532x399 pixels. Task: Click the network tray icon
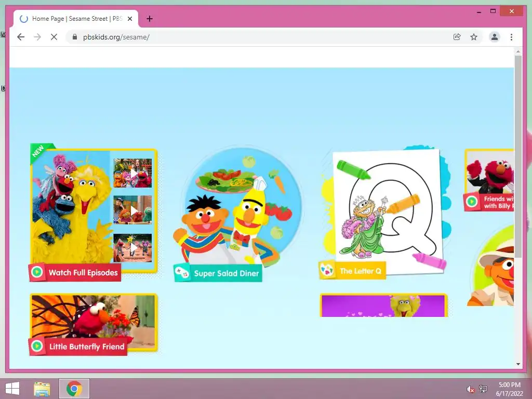pos(483,389)
